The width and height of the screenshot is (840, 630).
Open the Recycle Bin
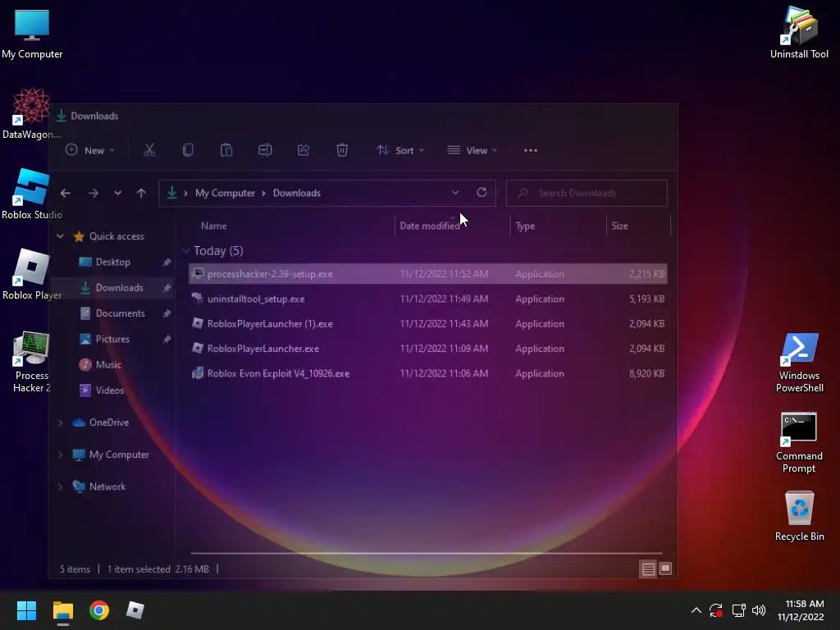pyautogui.click(x=799, y=516)
